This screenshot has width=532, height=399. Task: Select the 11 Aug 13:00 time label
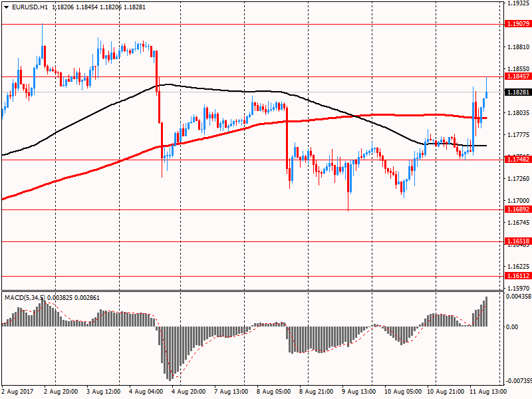[488, 392]
